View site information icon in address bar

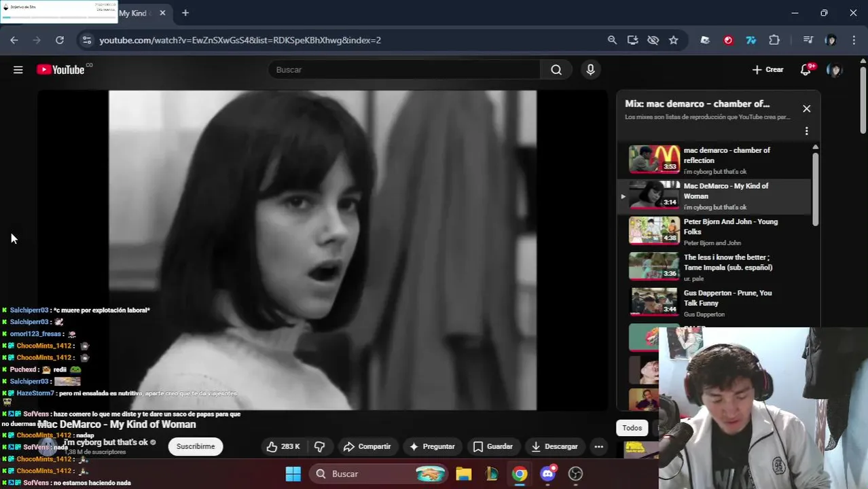[x=86, y=40]
